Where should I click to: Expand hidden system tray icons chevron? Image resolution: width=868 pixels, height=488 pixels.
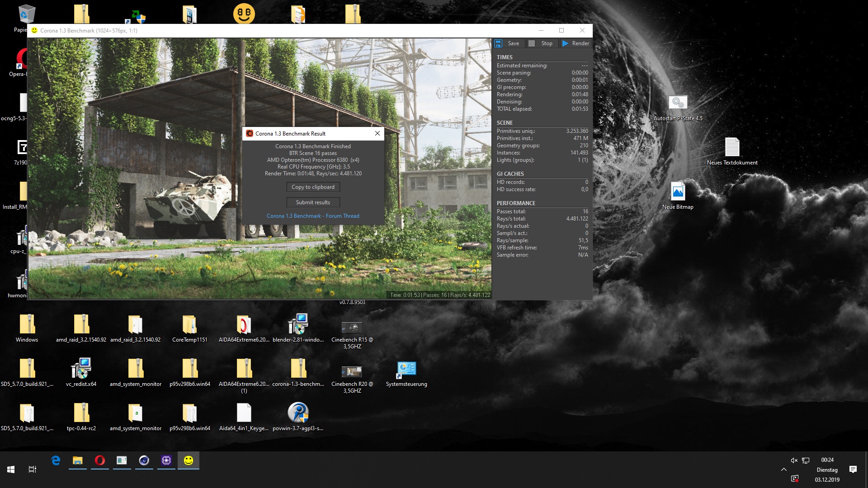coord(784,469)
